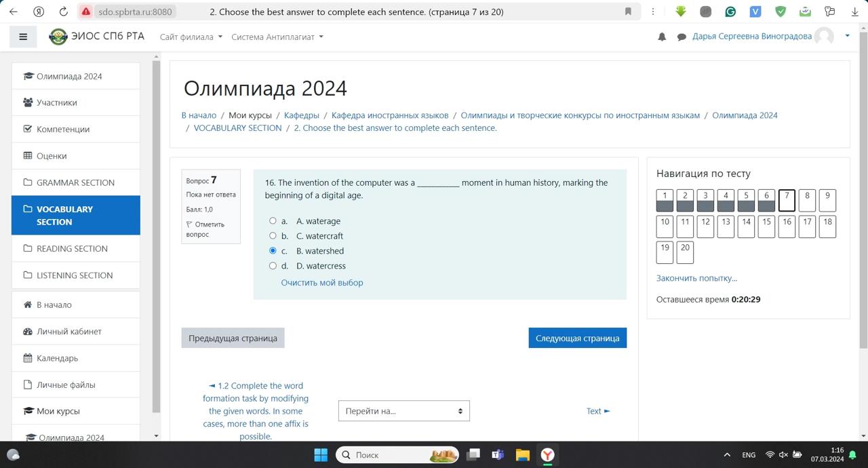Viewport: 868px width, 468px height.
Task: Open the hamburger side panel menu
Action: coord(23,37)
